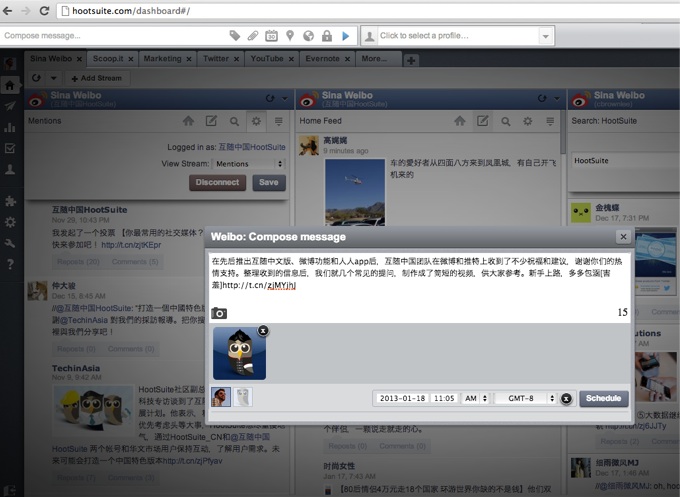Click the globe targeting icon
The width and height of the screenshot is (680, 497).
pos(308,36)
